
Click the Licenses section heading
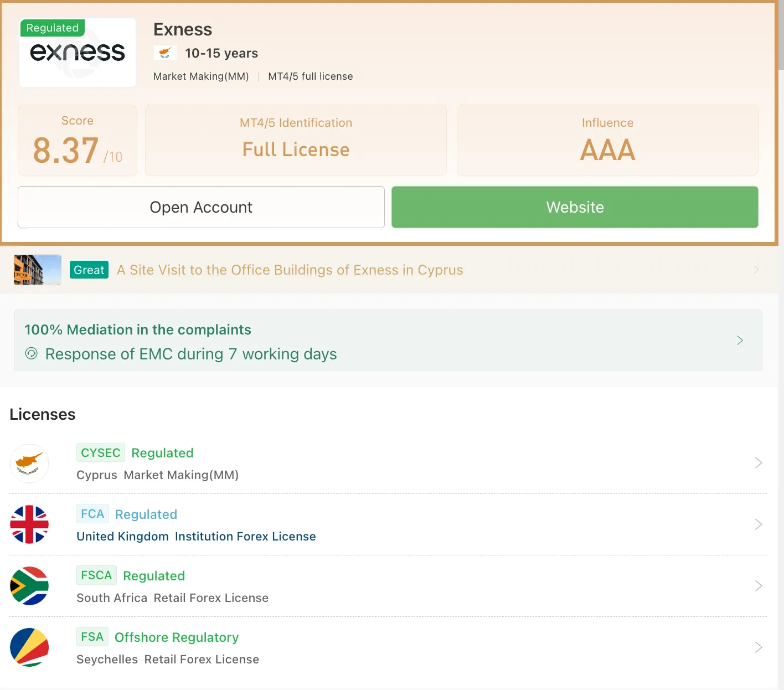point(43,414)
